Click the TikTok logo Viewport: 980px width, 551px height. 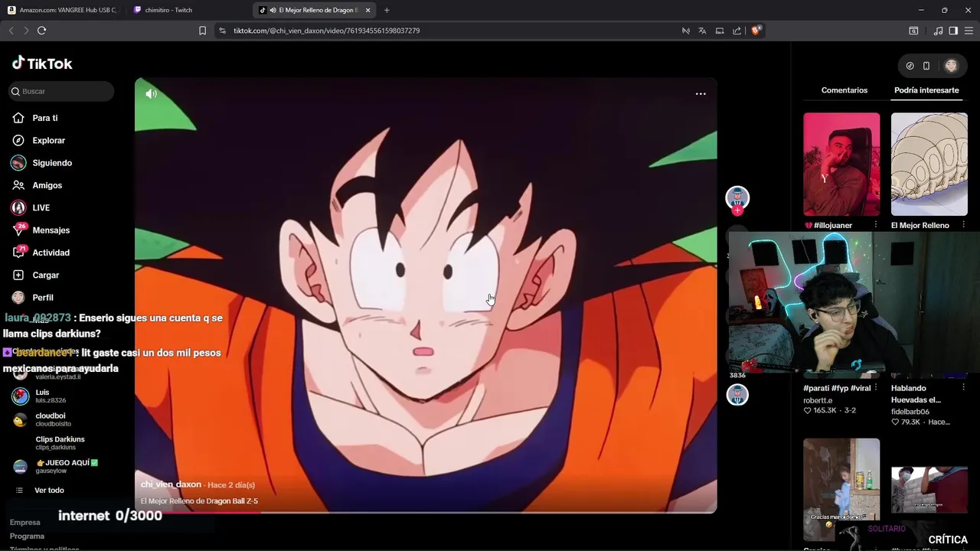[x=42, y=64]
